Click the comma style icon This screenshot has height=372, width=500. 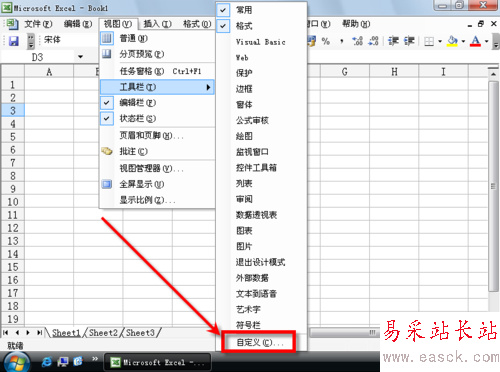tap(342, 41)
